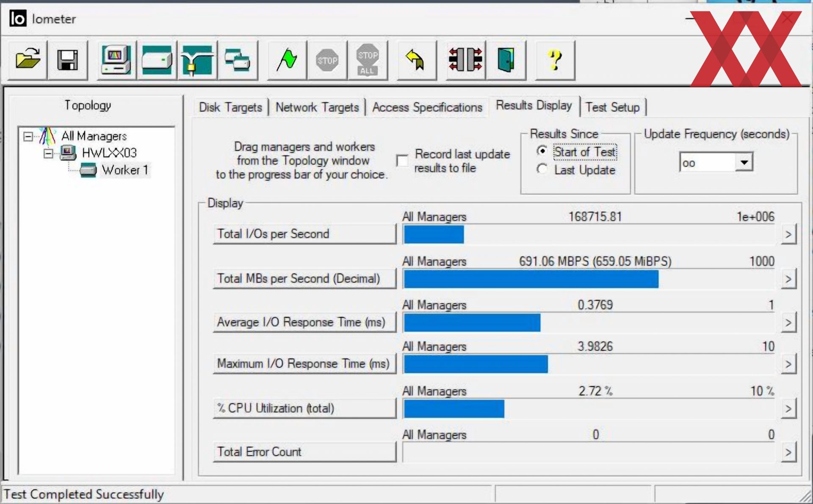Click the Start Disk Worker icon
The height and width of the screenshot is (504, 813).
[157, 60]
